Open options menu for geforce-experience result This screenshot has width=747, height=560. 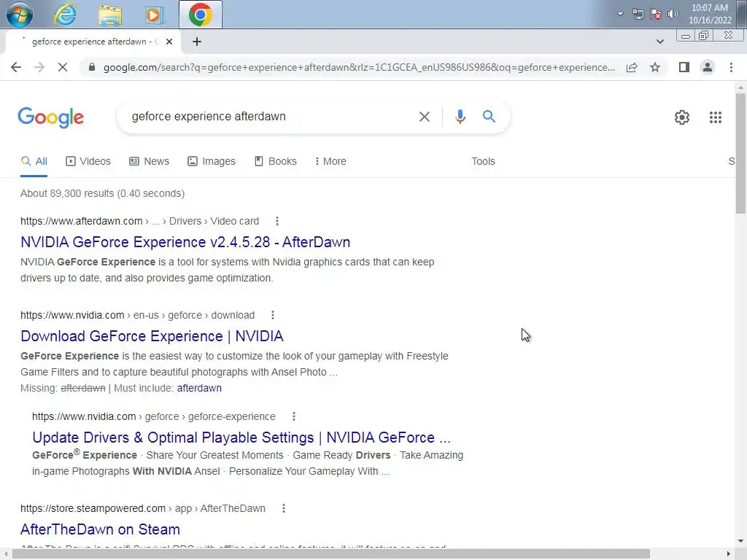pos(293,416)
